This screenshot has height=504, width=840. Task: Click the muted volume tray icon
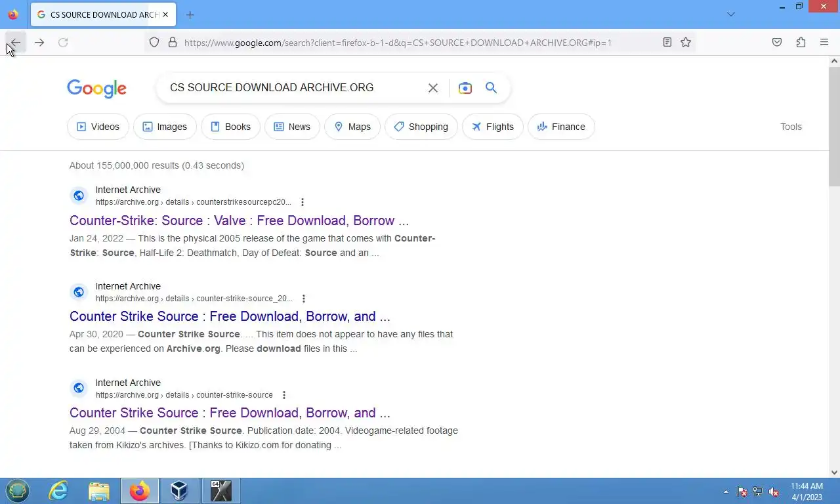pyautogui.click(x=774, y=492)
